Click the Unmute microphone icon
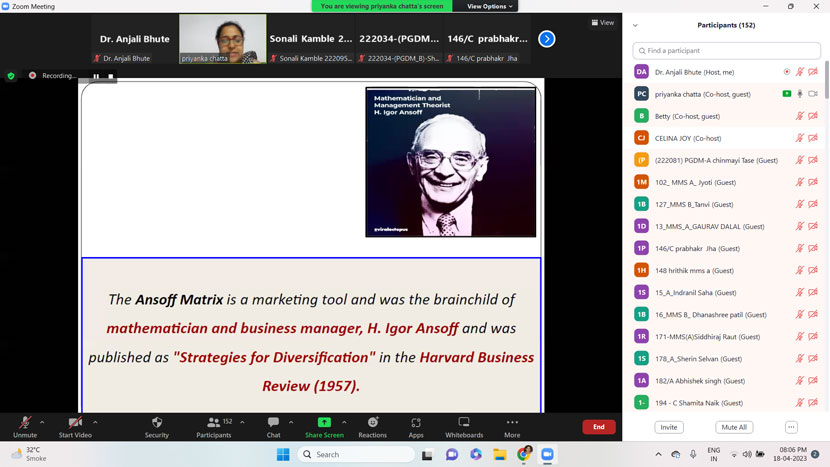830x467 pixels. click(x=25, y=423)
